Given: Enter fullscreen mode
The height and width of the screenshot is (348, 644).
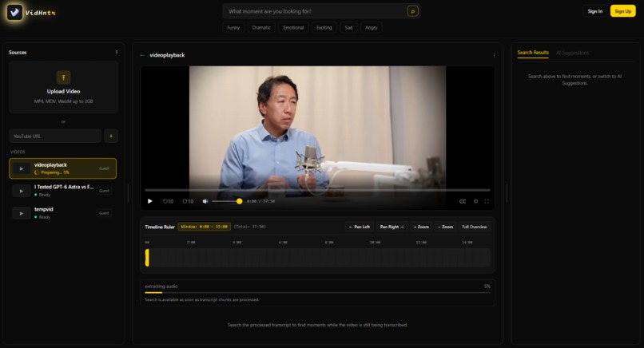Looking at the screenshot, I should point(487,201).
